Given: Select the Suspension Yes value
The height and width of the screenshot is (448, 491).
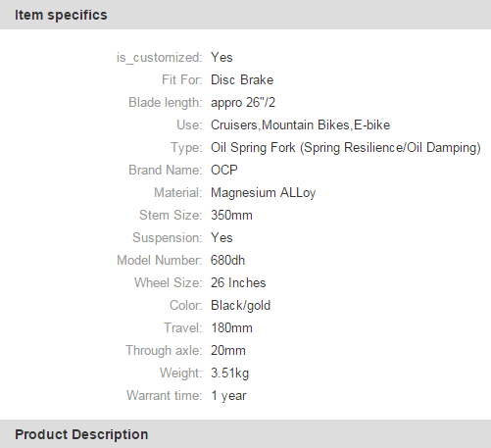Looking at the screenshot, I should (221, 238).
